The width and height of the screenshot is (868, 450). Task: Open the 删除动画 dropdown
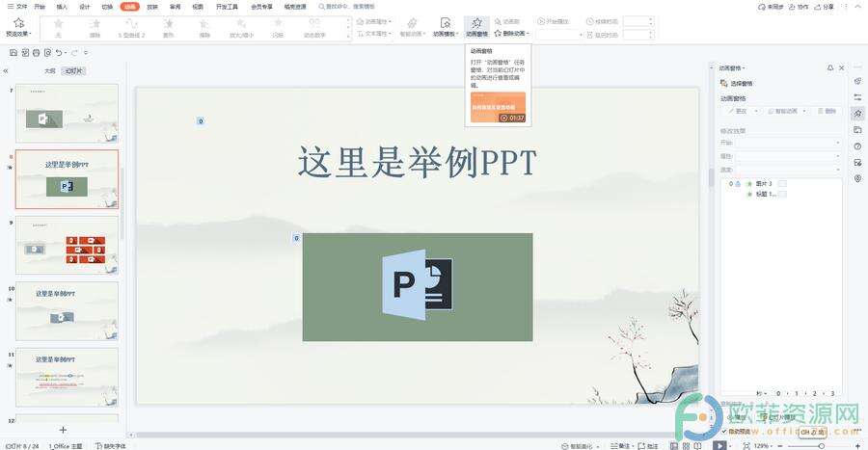point(511,34)
